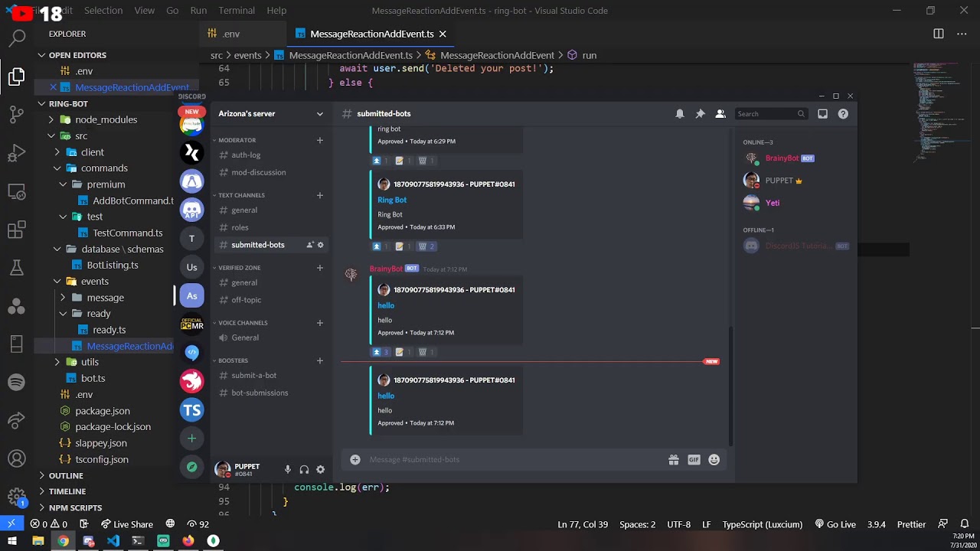980x551 pixels.
Task: Open BotListing.ts in explorer tree
Action: pyautogui.click(x=113, y=265)
